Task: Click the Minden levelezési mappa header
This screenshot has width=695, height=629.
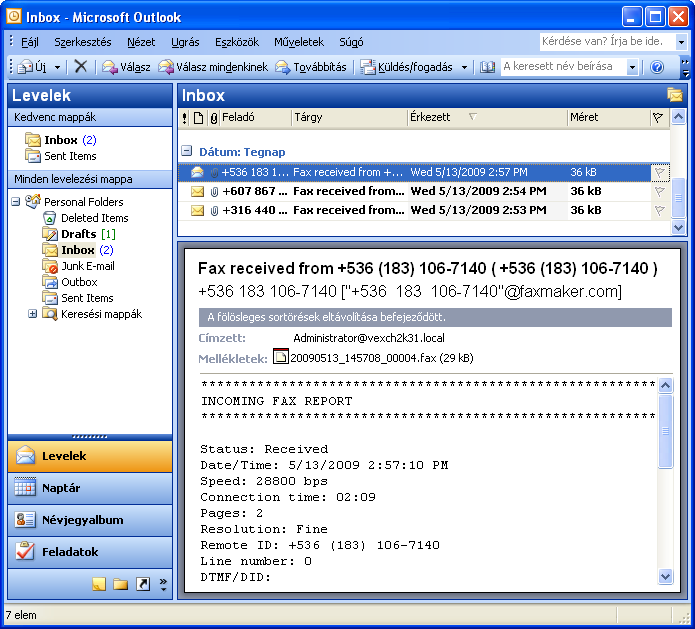Action: pos(90,180)
